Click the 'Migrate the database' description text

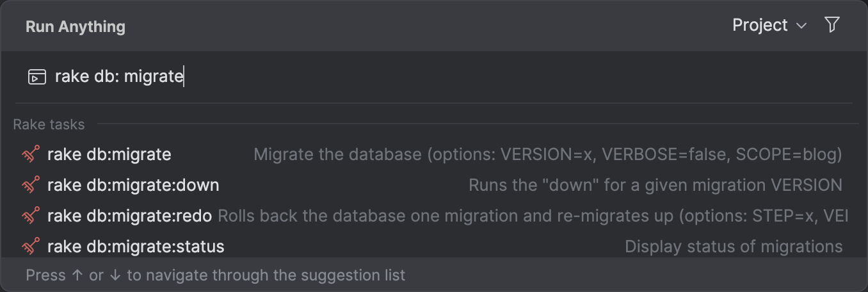pos(547,154)
